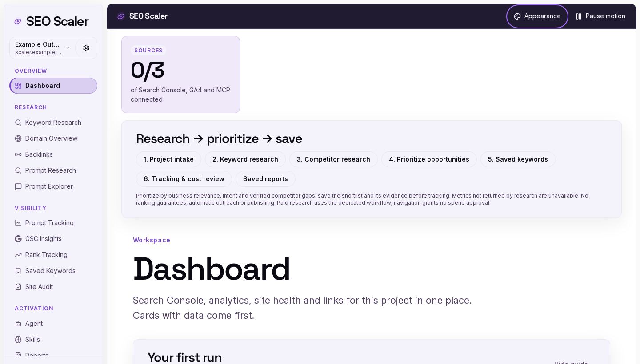
Task: Go to Prompt Explorer page
Action: point(53,186)
